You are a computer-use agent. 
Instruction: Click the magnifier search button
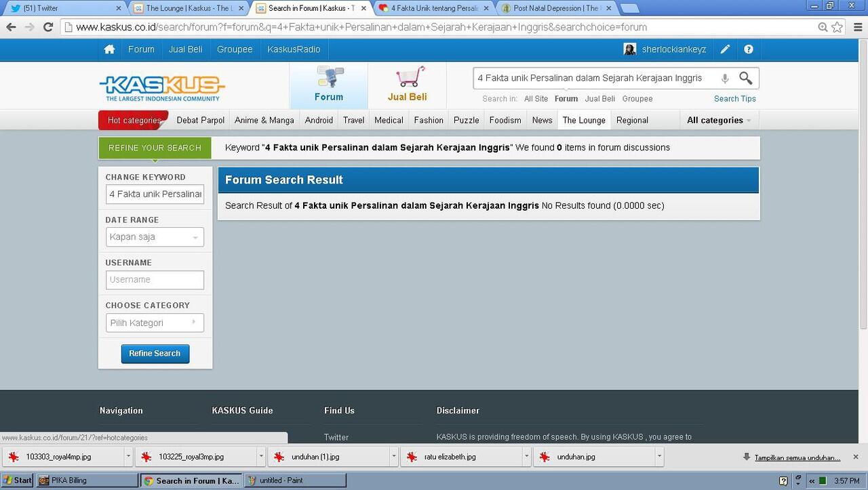745,78
